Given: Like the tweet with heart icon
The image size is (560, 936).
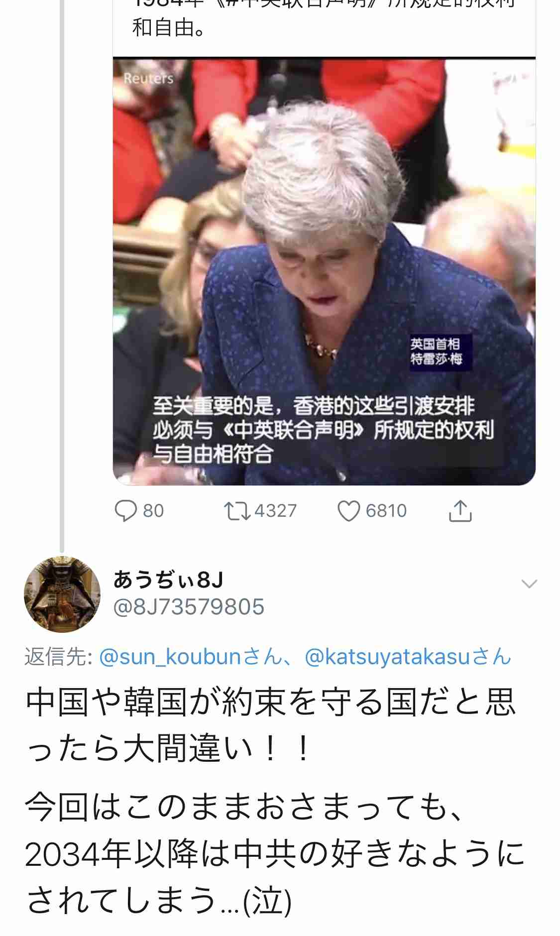Looking at the screenshot, I should [x=348, y=511].
